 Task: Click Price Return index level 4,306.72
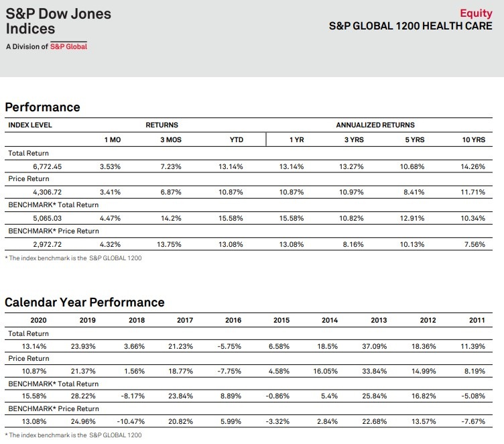tap(47, 192)
